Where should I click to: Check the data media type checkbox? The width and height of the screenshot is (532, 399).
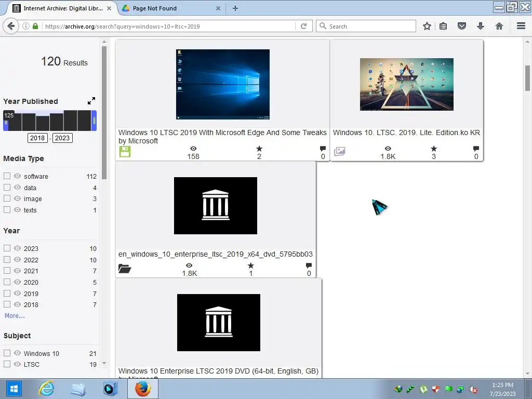click(7, 187)
